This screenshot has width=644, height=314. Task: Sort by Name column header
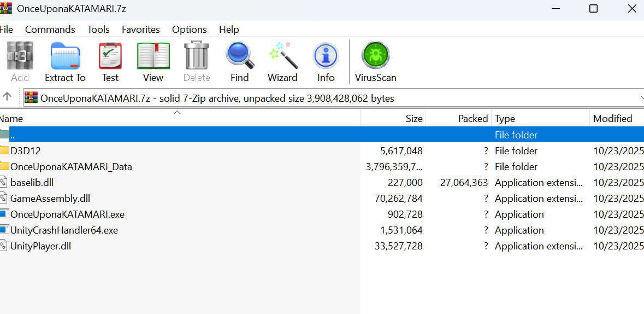point(180,119)
